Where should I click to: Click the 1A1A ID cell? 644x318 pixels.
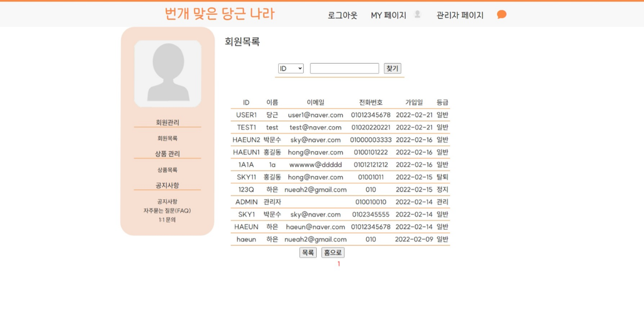(246, 165)
